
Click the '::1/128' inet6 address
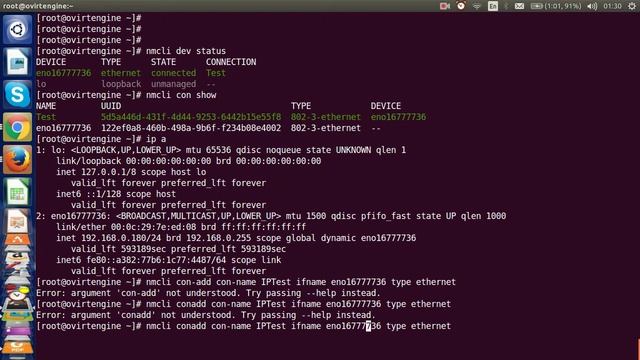(104, 194)
